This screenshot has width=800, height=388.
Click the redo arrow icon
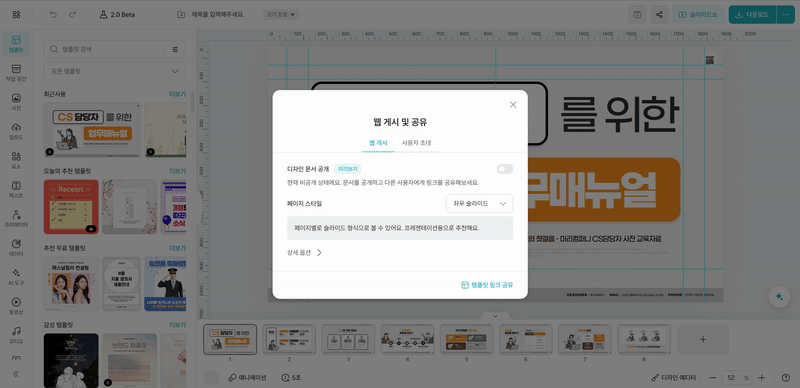coord(72,15)
